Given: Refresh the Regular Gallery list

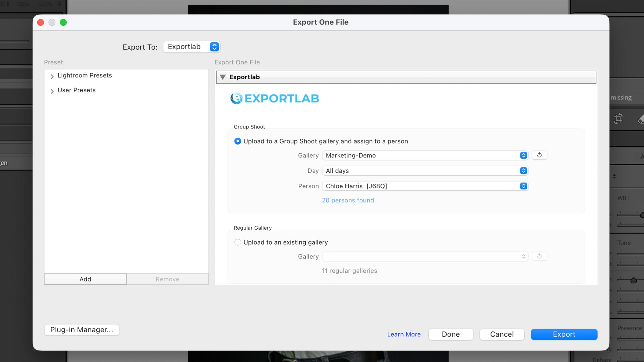Looking at the screenshot, I should coord(539,256).
